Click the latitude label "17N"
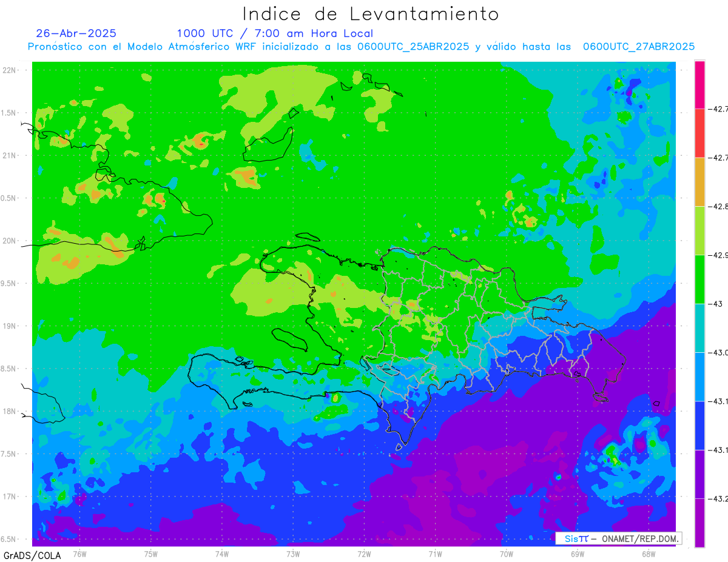 point(10,497)
